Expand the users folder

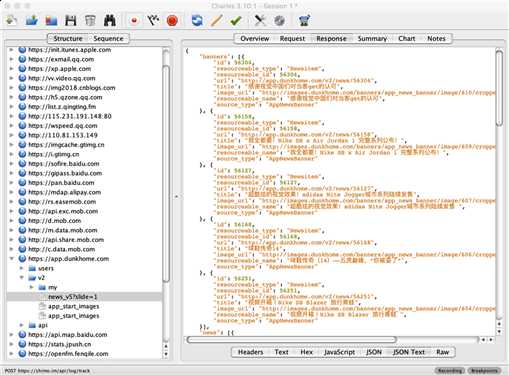(22, 268)
